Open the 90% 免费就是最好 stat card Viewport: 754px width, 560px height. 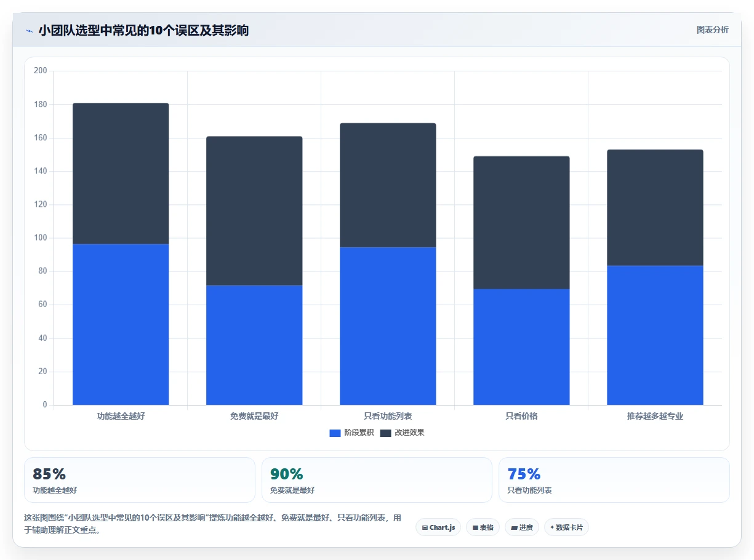point(377,480)
